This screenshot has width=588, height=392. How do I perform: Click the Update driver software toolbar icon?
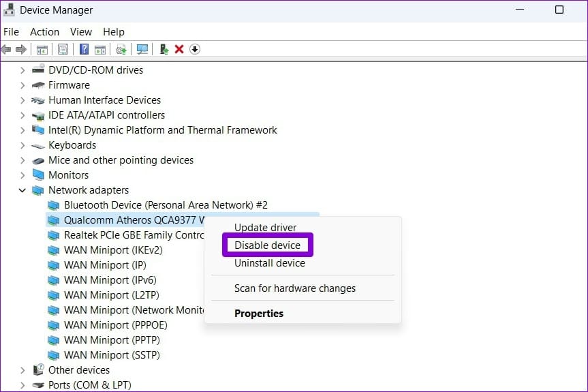coord(121,49)
